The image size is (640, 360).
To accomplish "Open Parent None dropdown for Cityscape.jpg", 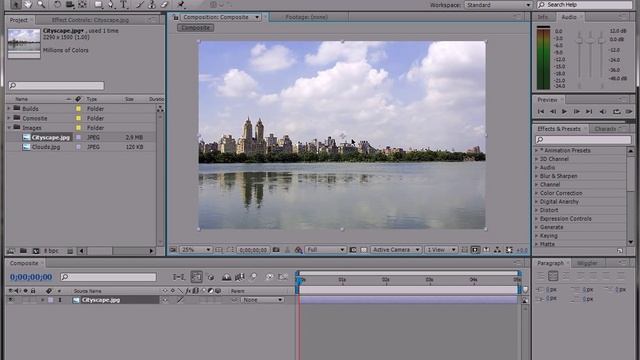I will click(262, 300).
